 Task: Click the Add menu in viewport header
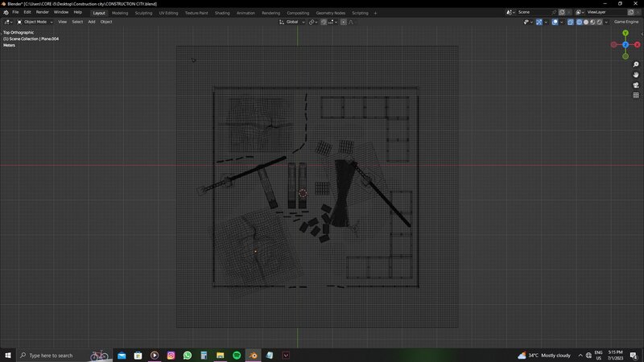tap(91, 22)
